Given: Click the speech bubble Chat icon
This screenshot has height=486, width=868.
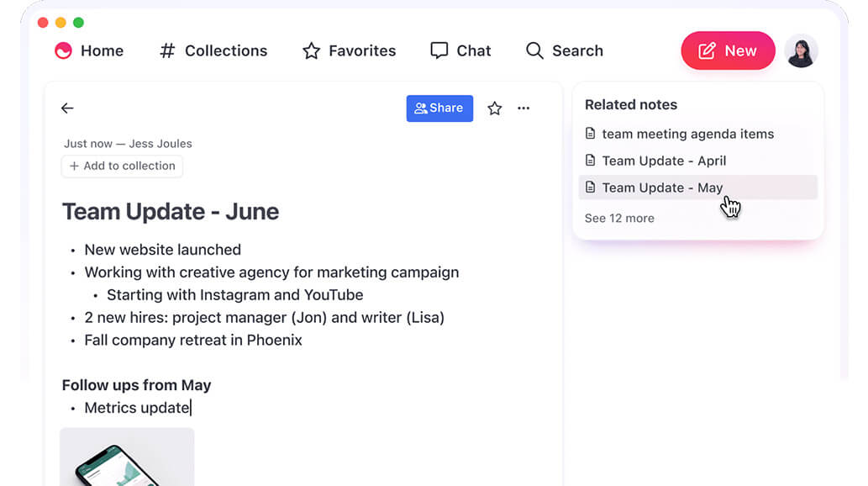Looking at the screenshot, I should click(x=439, y=50).
